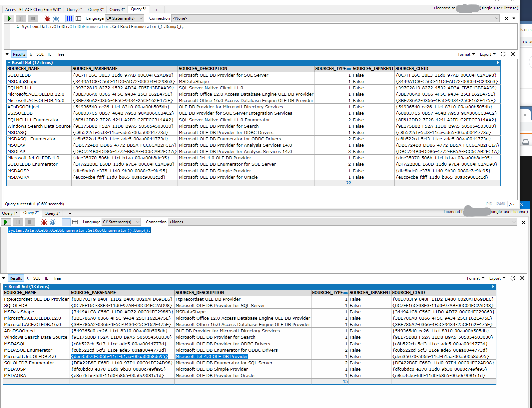Click the SOURCES_TYPE graph icon in the 17-item table
The width and height of the screenshot is (532, 408).
pyautogui.click(x=349, y=68)
